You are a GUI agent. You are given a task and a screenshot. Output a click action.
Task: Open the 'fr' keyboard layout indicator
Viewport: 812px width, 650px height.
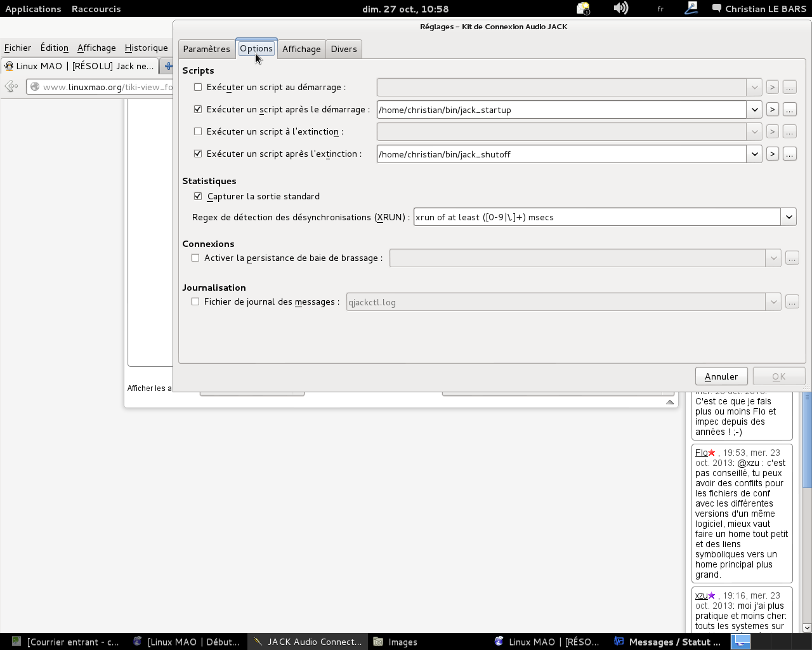660,9
